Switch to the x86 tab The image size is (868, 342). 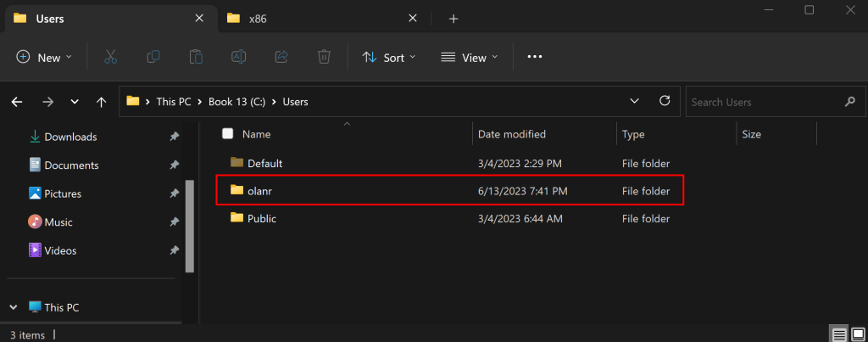(314, 19)
